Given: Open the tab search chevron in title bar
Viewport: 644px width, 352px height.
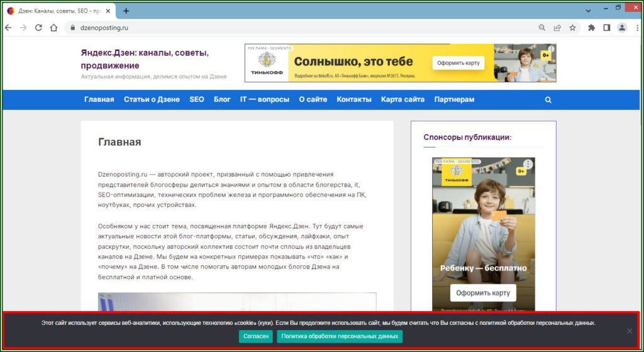Looking at the screenshot, I should pyautogui.click(x=588, y=11).
